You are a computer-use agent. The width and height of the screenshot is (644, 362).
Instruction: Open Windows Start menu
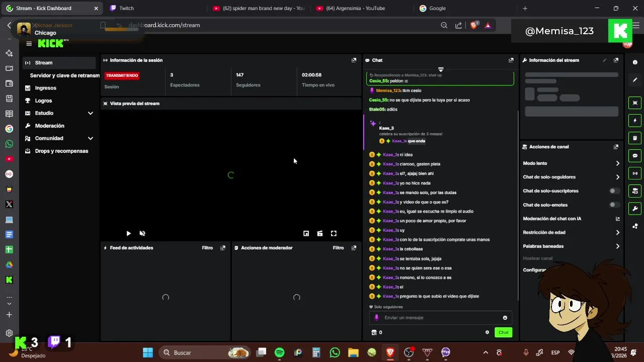[148, 352]
